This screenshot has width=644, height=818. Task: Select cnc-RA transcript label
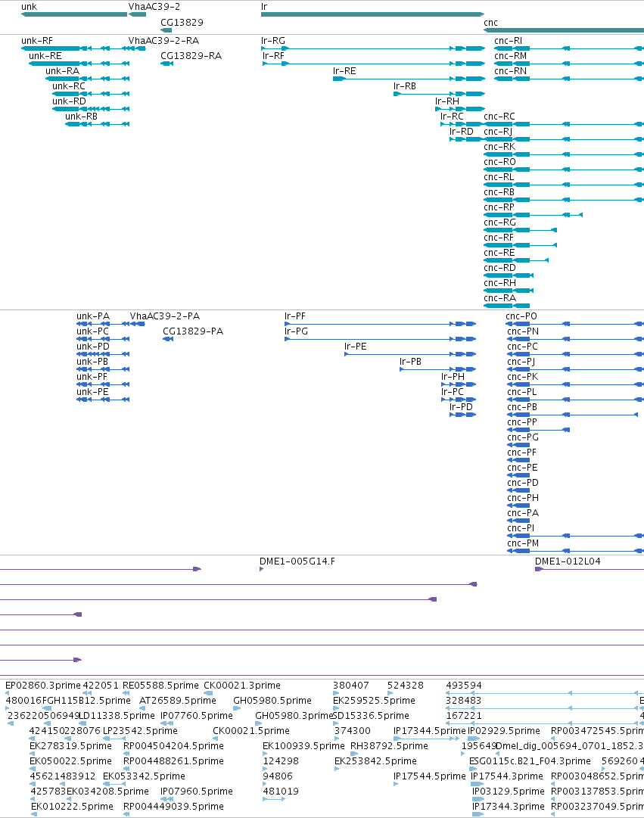500,298
